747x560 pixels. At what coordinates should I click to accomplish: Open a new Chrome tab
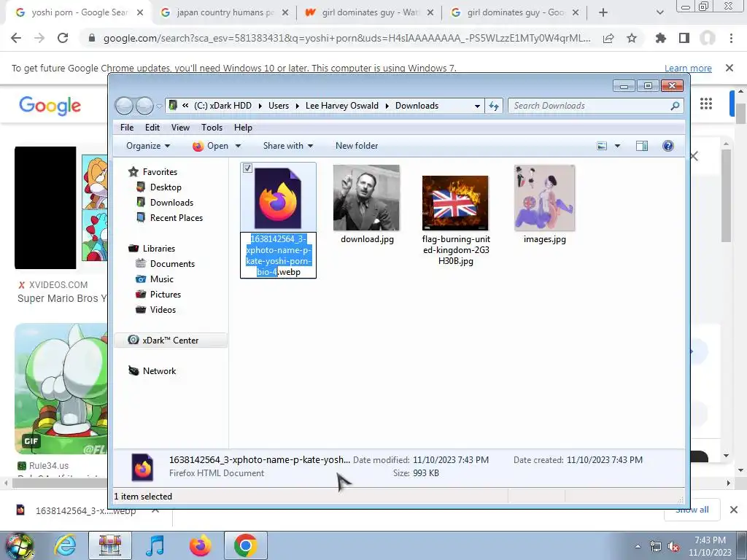603,12
